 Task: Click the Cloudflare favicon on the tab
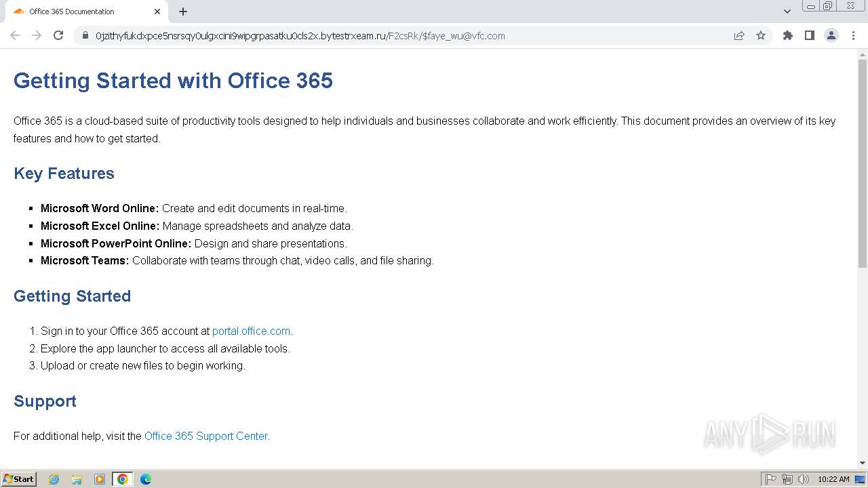point(19,12)
